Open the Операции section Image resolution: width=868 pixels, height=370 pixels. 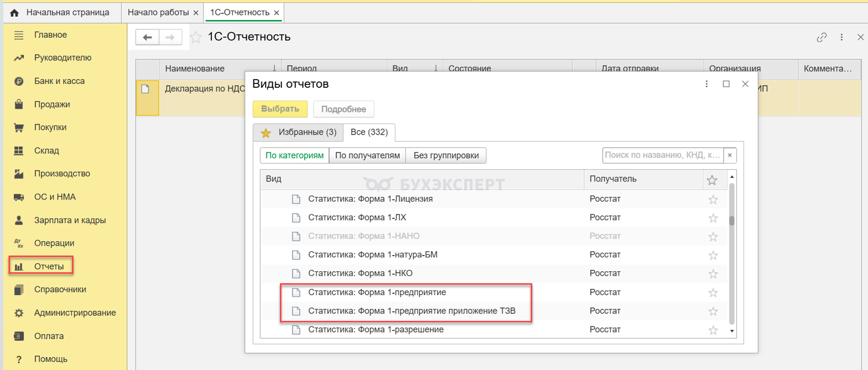[x=54, y=243]
